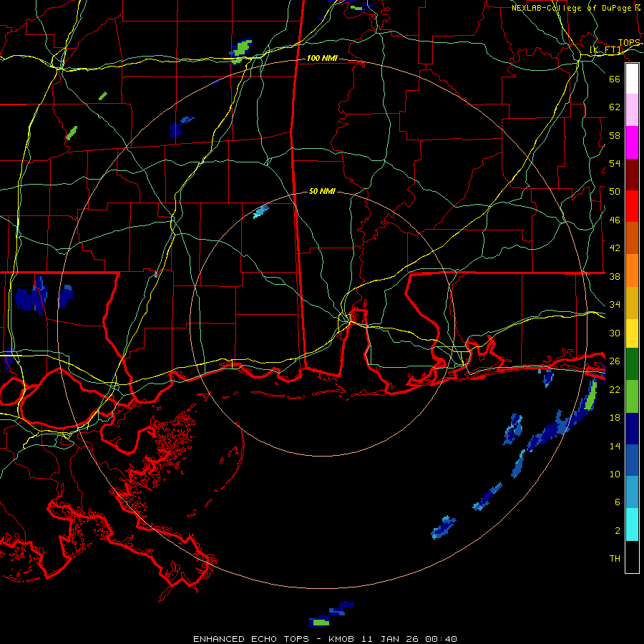The image size is (644, 644).
Task: Click the legend value "42"
Action: pyautogui.click(x=615, y=248)
